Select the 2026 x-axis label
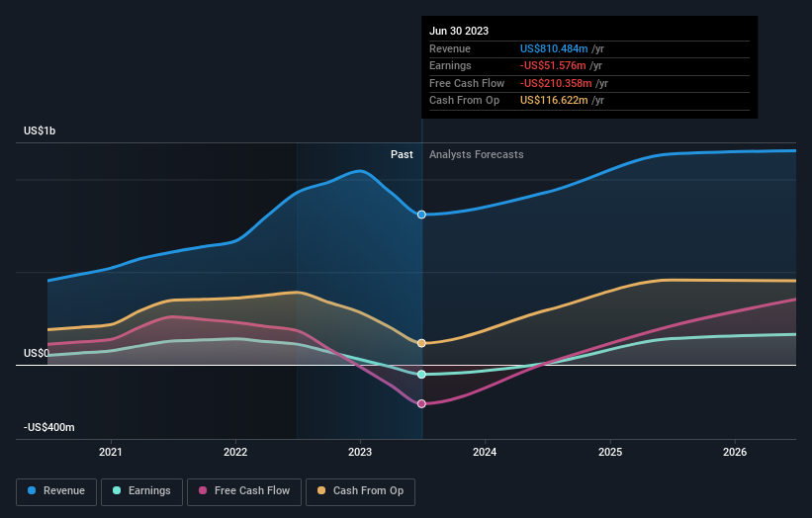The image size is (812, 518). click(735, 452)
